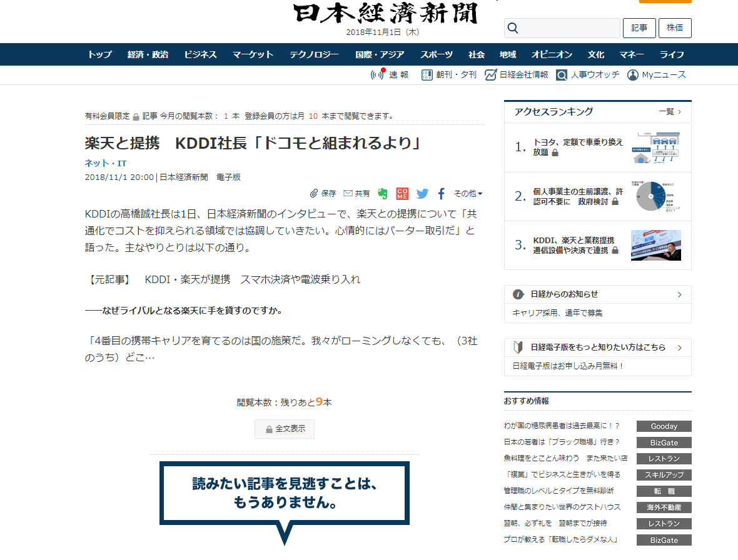Click the 転職 label button

pyautogui.click(x=664, y=491)
